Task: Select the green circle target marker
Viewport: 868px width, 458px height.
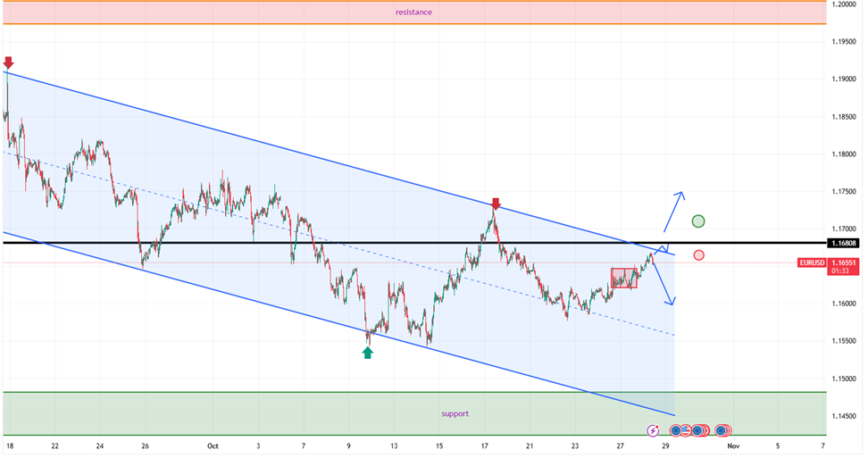Action: click(x=698, y=221)
